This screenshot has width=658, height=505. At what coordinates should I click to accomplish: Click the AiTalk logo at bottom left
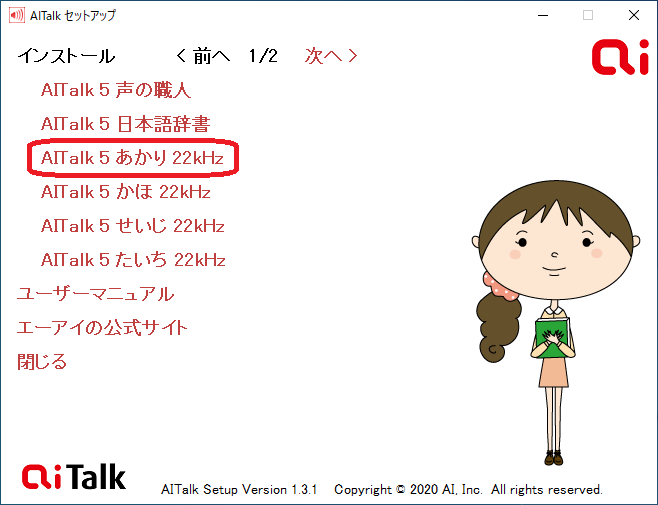pyautogui.click(x=74, y=476)
